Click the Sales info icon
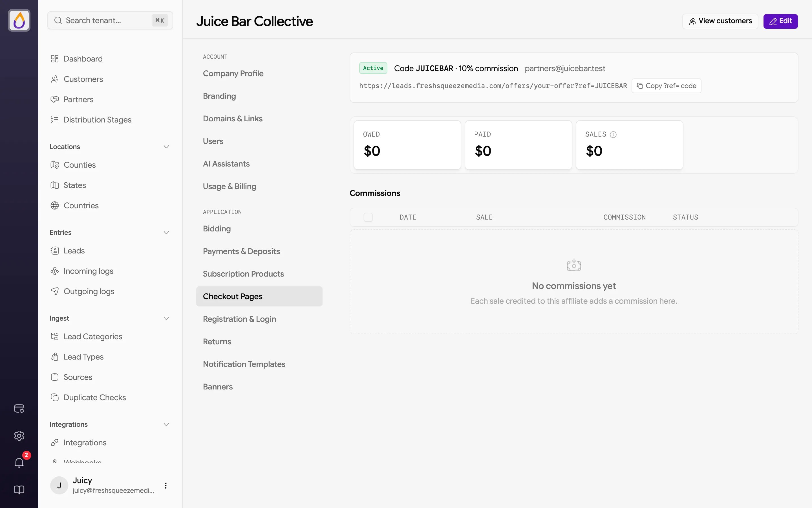The width and height of the screenshot is (812, 508). click(x=613, y=134)
